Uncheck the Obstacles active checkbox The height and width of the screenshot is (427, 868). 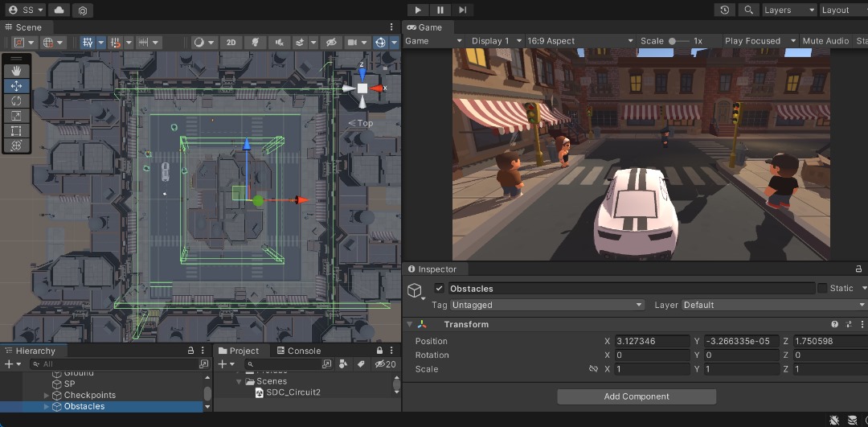click(439, 288)
